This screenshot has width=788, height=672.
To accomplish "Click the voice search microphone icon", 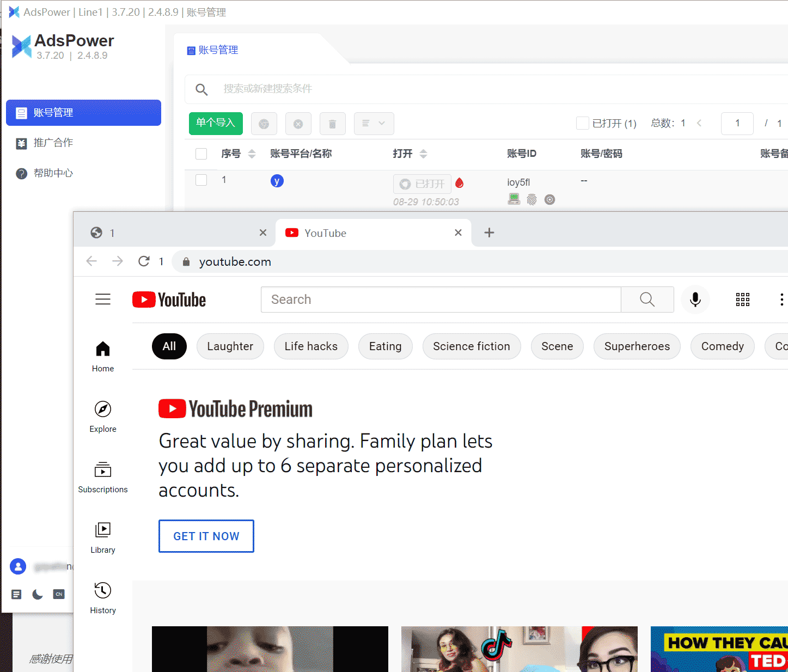I will coord(695,300).
